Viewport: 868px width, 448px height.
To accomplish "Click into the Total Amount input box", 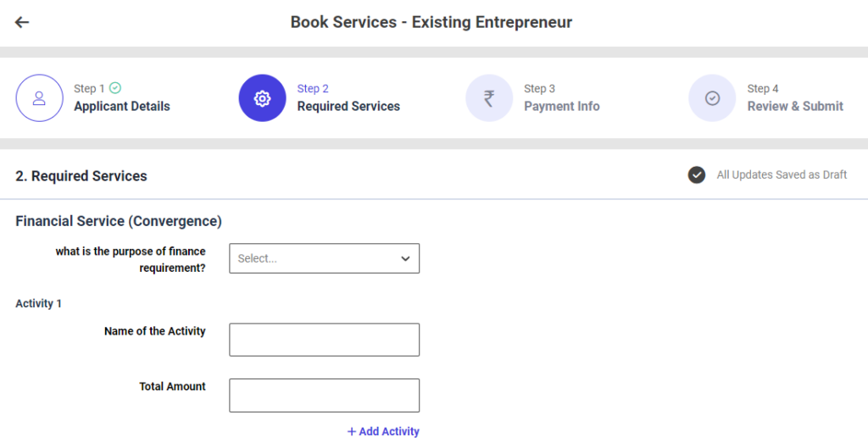I will click(x=324, y=395).
